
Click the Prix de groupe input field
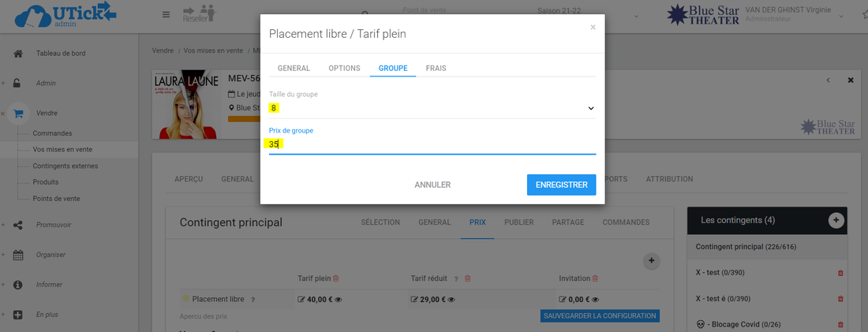click(432, 144)
